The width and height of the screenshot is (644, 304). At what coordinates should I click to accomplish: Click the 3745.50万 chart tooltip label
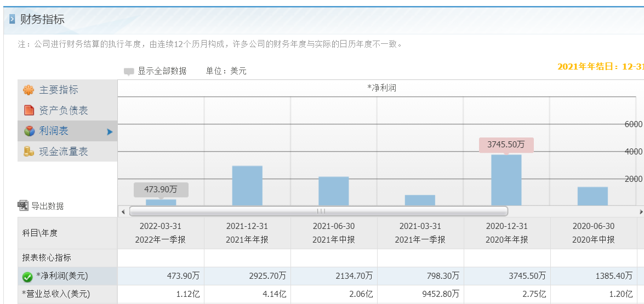506,145
